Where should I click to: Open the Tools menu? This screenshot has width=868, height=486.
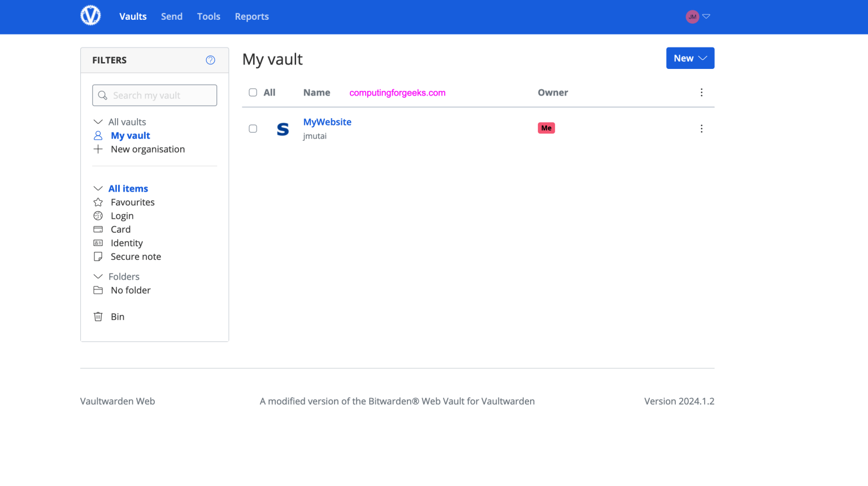pos(209,16)
